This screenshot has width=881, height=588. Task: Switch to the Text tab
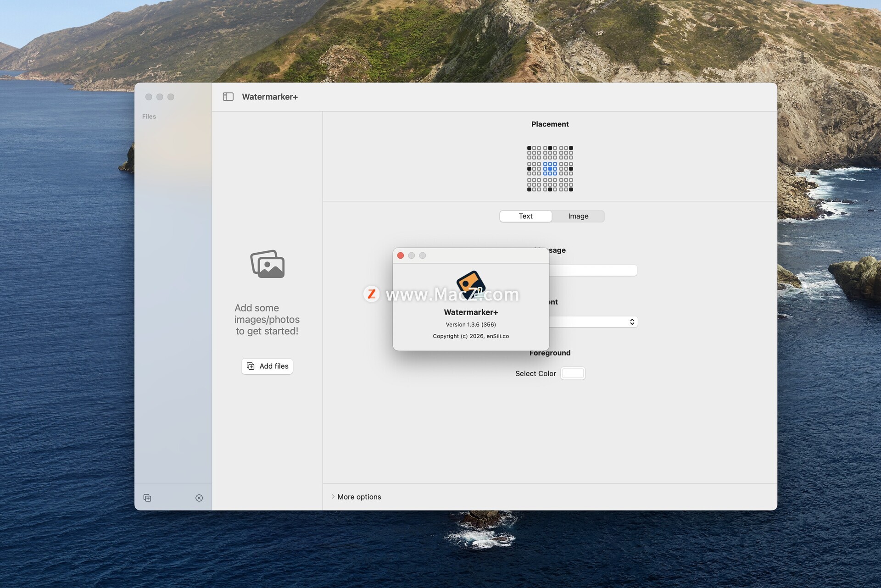[x=525, y=216]
